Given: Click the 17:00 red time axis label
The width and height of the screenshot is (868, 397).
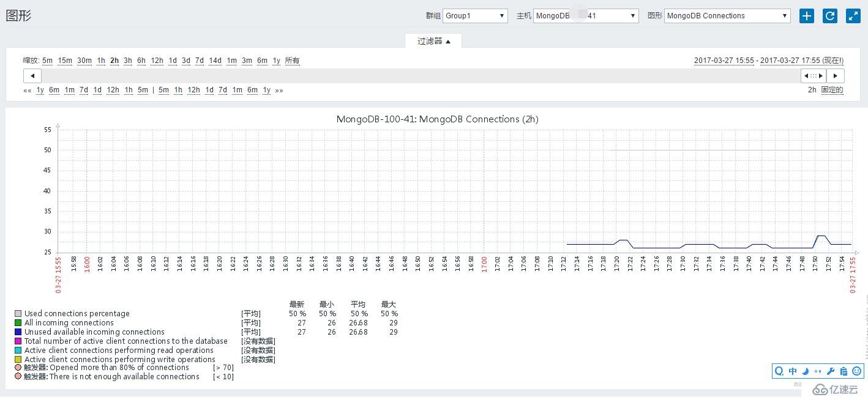Looking at the screenshot, I should (484, 264).
